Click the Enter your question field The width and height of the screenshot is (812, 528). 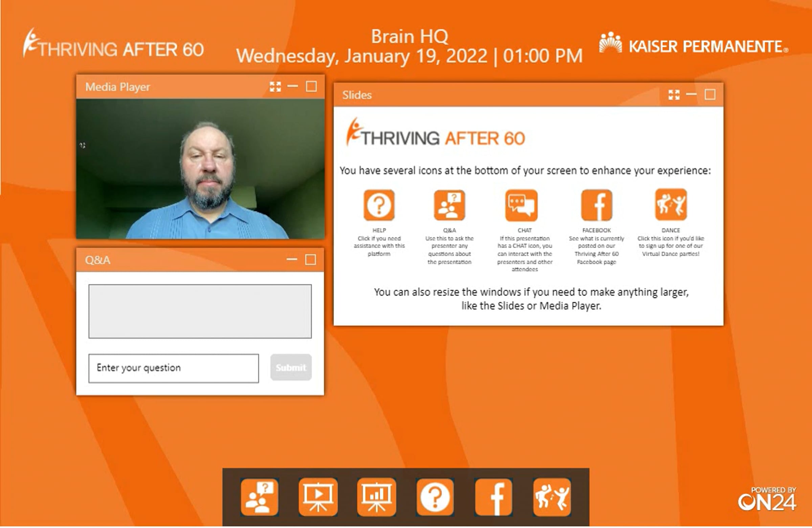173,368
